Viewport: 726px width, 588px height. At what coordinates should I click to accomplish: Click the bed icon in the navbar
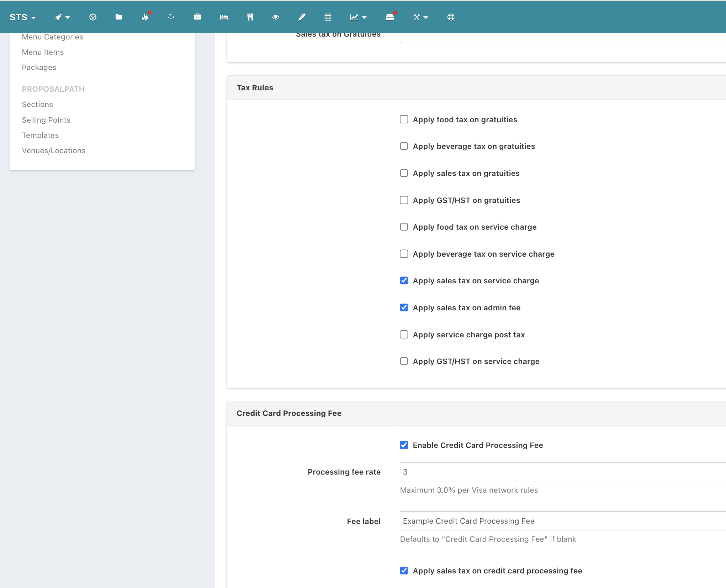click(x=224, y=17)
